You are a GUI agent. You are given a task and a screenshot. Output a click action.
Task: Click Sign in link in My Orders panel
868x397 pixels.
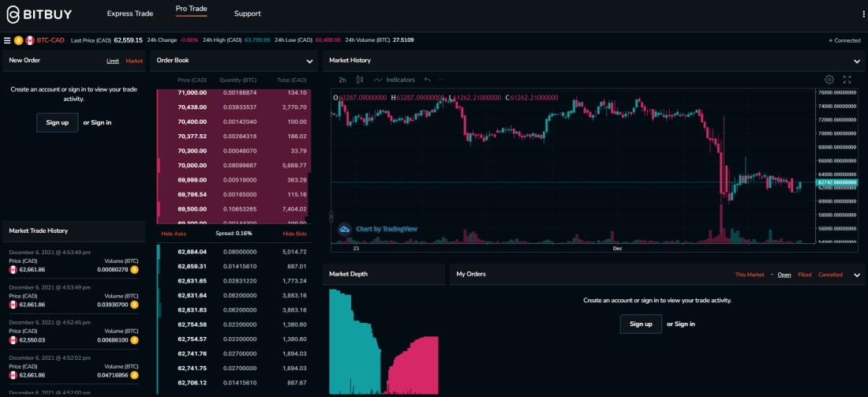point(685,324)
